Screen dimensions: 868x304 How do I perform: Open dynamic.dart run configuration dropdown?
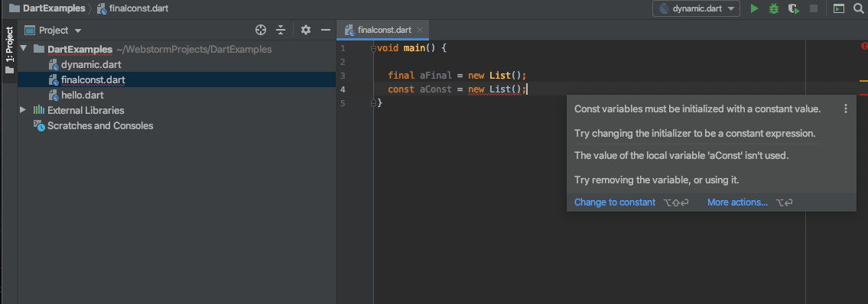click(697, 9)
